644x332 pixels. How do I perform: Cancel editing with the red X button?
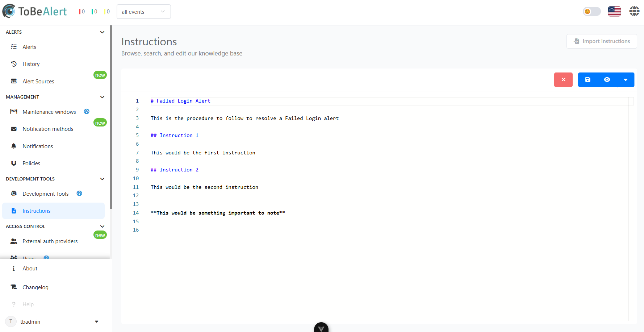pos(563,80)
